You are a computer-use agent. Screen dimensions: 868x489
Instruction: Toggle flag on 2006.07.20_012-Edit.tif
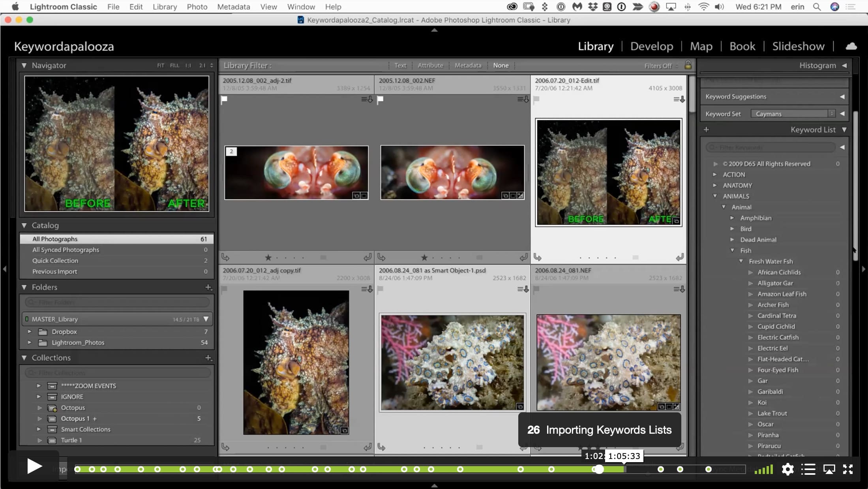[x=536, y=100]
